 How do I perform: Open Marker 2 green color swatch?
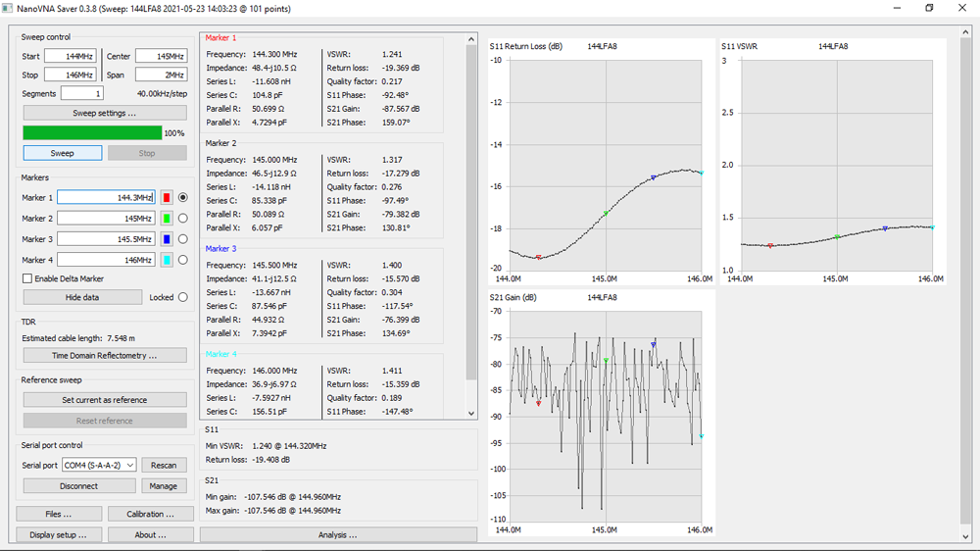167,219
